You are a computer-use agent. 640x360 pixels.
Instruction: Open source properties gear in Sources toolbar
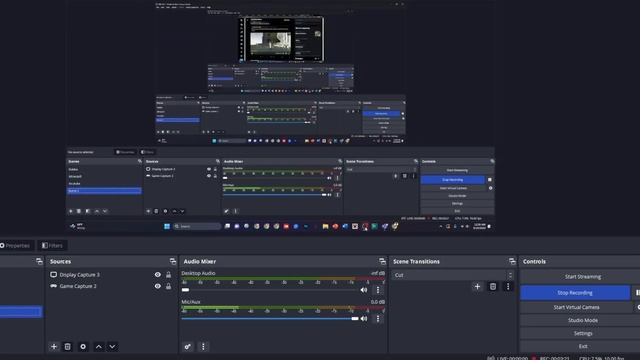(x=83, y=347)
